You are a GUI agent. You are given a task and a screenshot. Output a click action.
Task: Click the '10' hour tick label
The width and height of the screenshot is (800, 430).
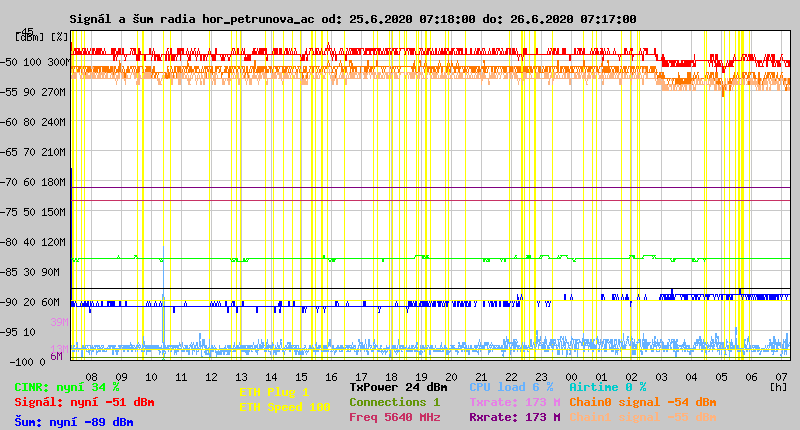pos(151,377)
